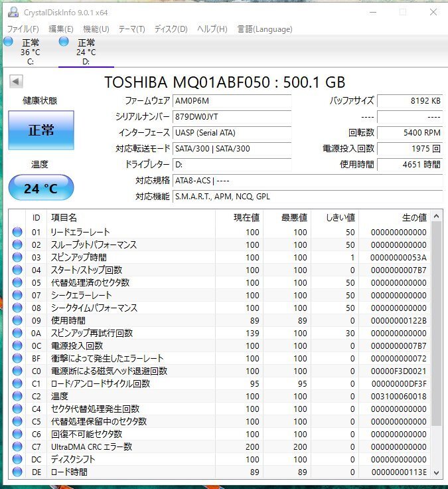Open the 編集(E) menu
The height and width of the screenshot is (489, 448).
pyautogui.click(x=61, y=29)
